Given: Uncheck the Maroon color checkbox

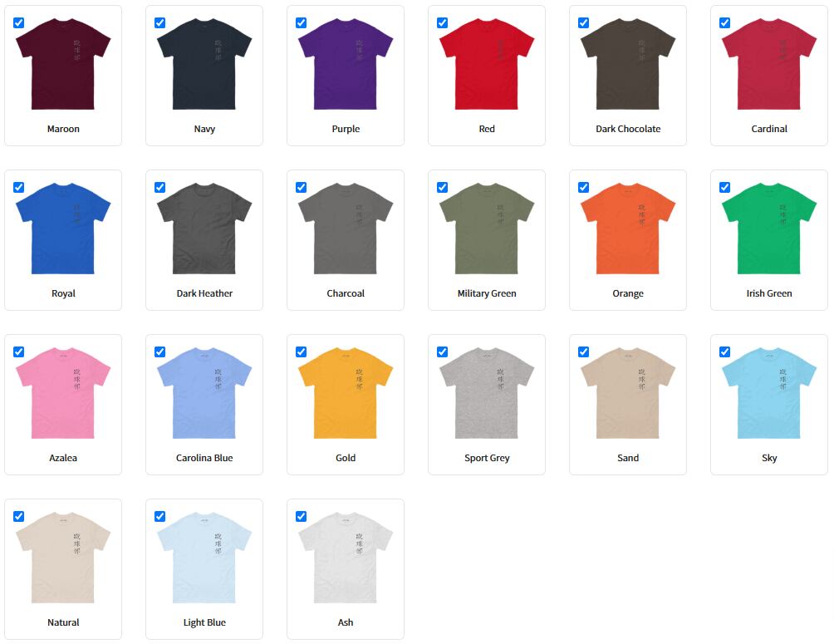Looking at the screenshot, I should tap(18, 23).
